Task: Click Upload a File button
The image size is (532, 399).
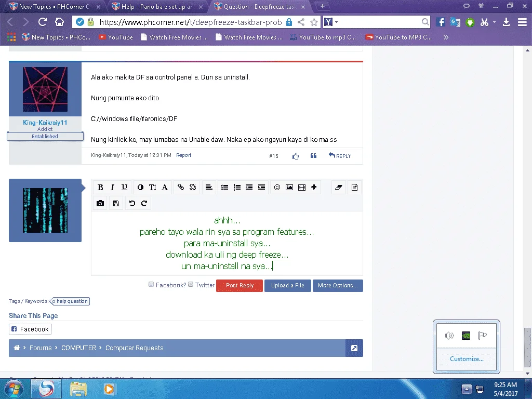Action: click(x=287, y=285)
